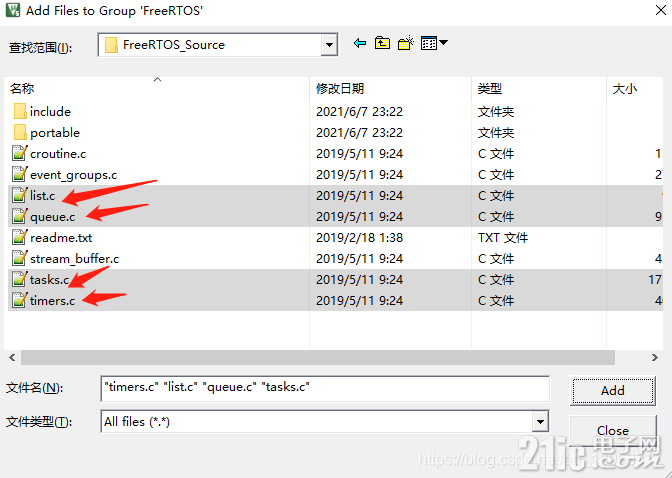Expand the FreeRTOS_Source look-in dropdown

pos(329,45)
